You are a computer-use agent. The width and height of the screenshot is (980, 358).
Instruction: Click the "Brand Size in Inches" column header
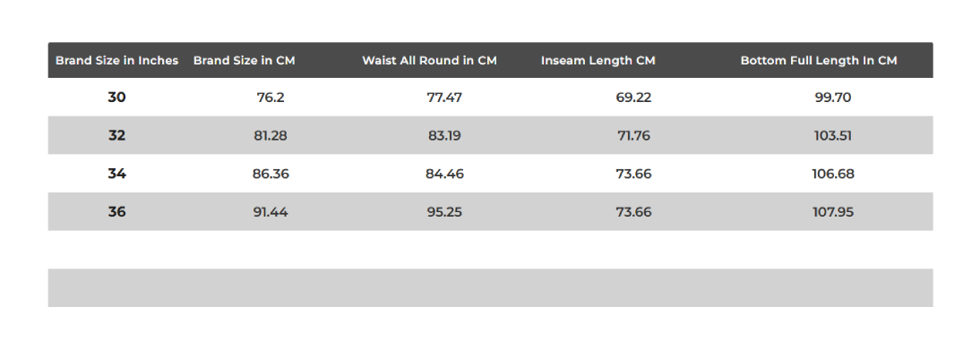click(116, 61)
